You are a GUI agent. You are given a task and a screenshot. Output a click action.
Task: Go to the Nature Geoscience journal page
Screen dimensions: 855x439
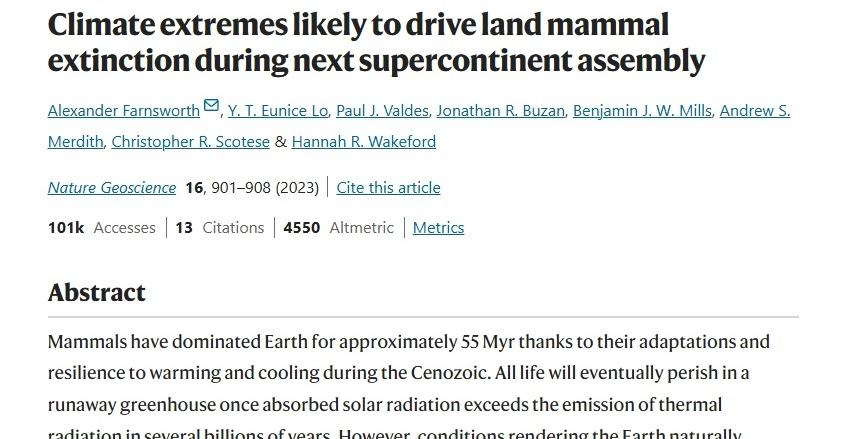pyautogui.click(x=111, y=188)
